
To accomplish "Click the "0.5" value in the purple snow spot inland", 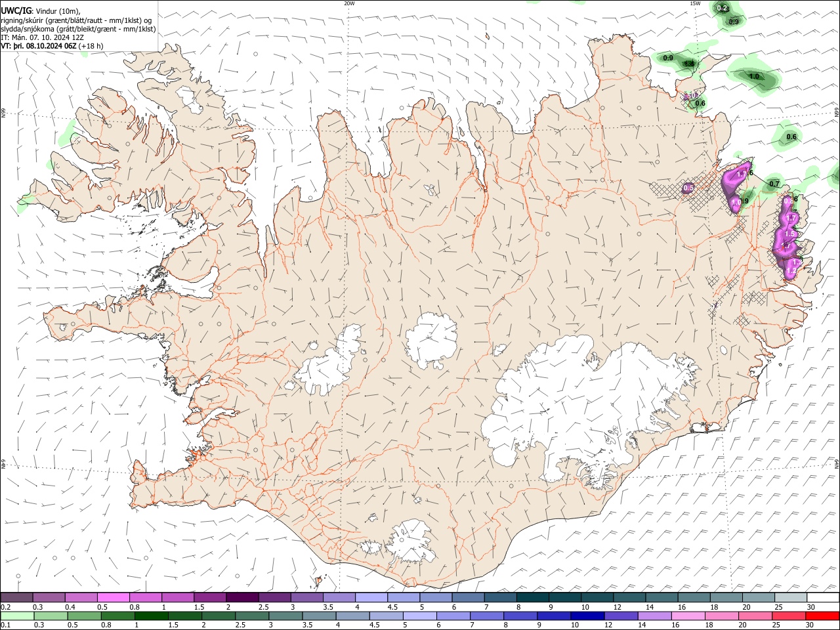I will tap(688, 188).
